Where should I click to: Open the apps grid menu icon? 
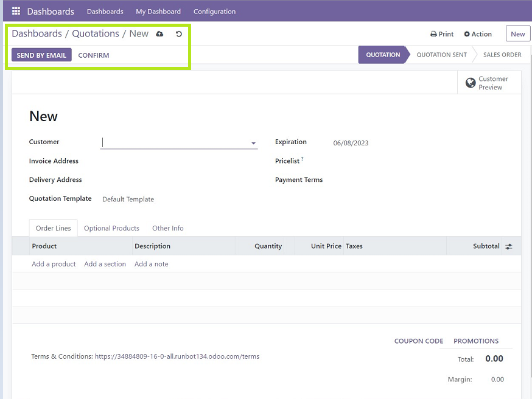coord(16,11)
